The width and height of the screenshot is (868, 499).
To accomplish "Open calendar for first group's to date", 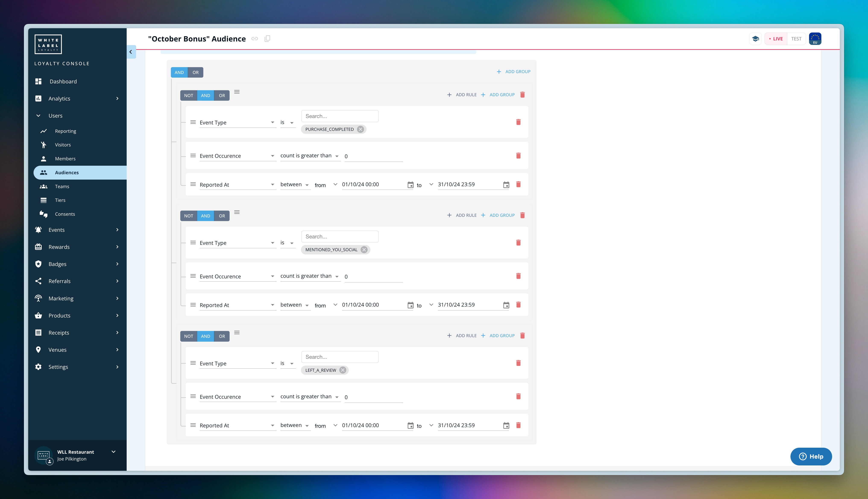I will (x=506, y=185).
